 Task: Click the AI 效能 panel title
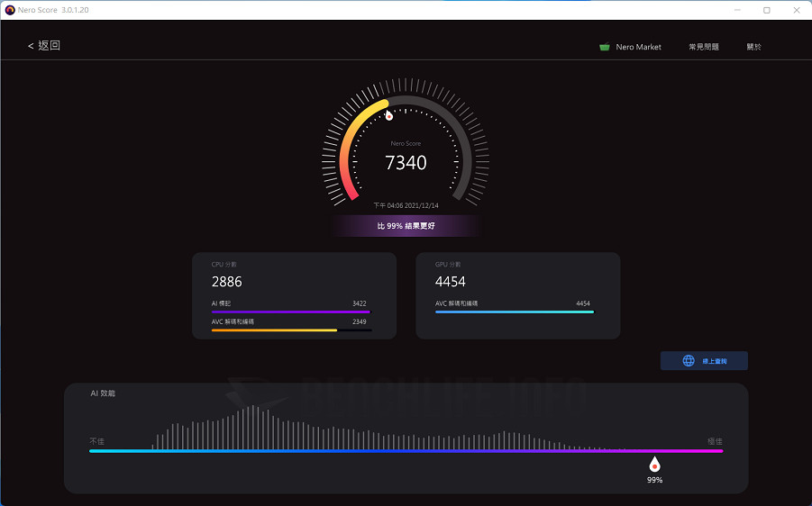103,393
